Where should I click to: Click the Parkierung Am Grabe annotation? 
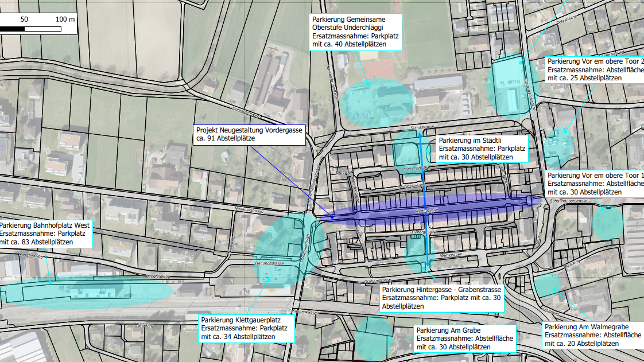coord(463,338)
